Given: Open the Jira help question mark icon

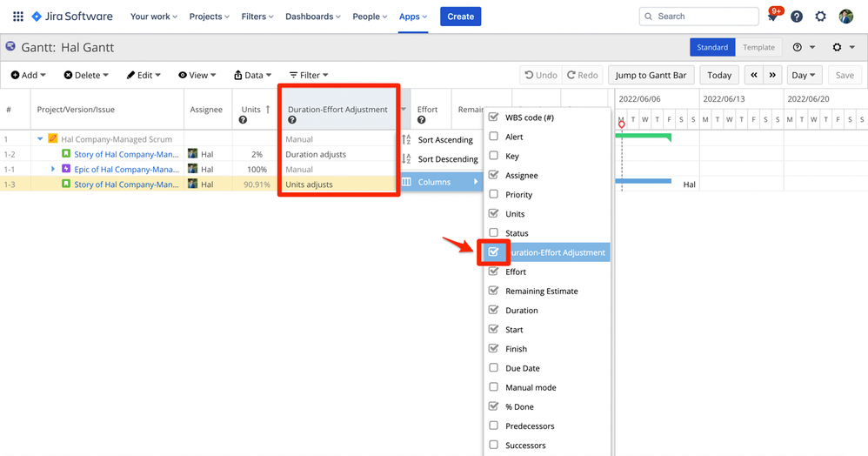Looking at the screenshot, I should click(797, 17).
